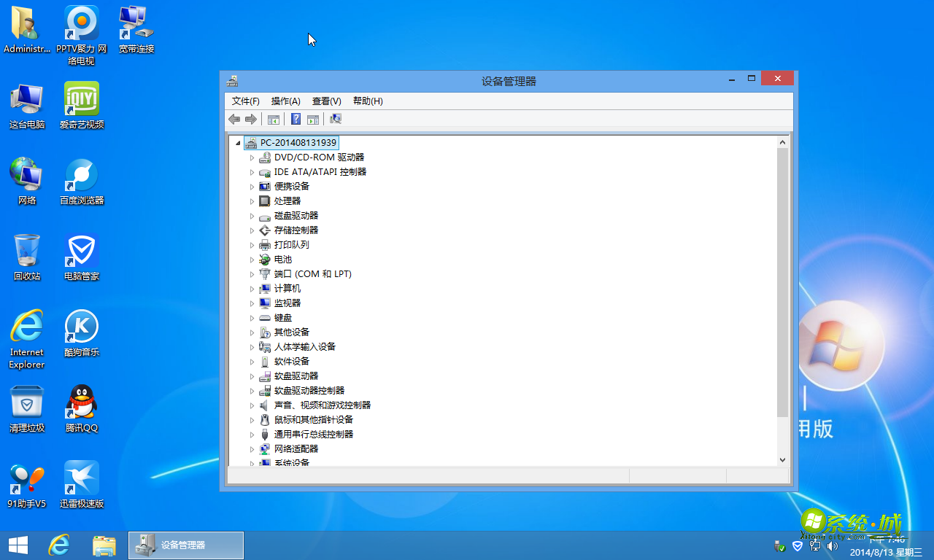Image resolution: width=934 pixels, height=560 pixels.
Task: Open the 查看(V) menu
Action: [x=325, y=101]
